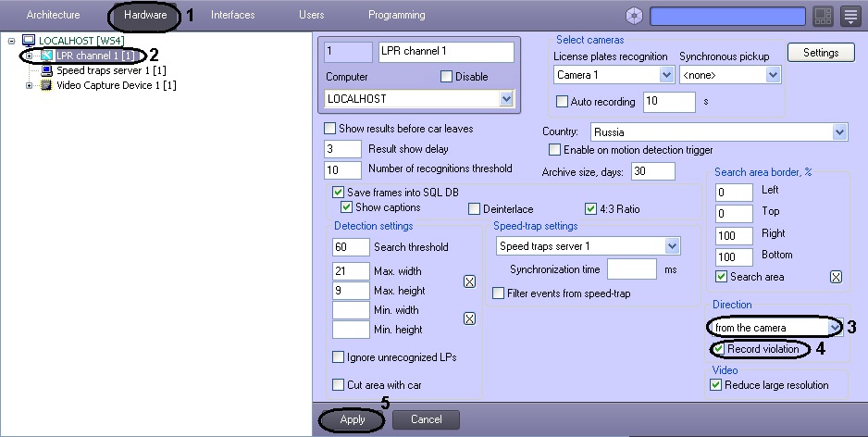Click the channel ID field showing 1
Viewport: 868px width, 437px height.
click(348, 52)
